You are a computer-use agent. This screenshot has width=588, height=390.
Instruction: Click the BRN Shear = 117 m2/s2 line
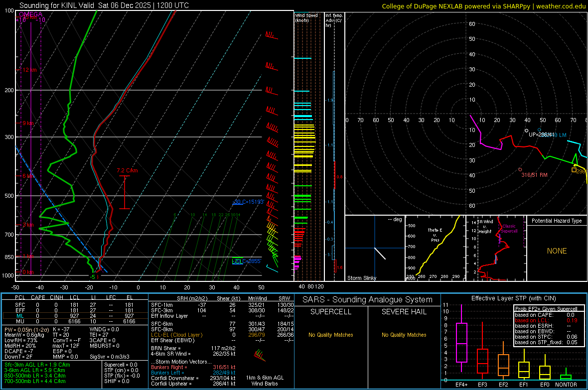(x=193, y=348)
